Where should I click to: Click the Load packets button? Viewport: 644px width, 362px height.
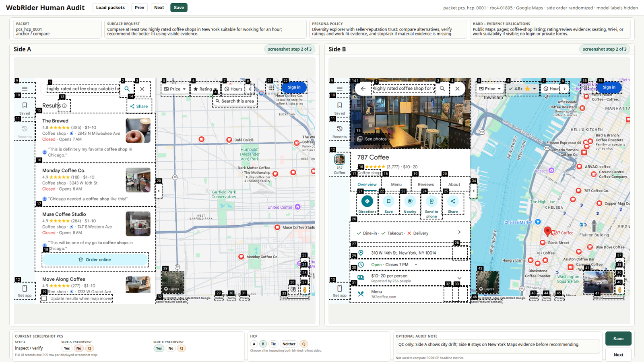[110, 8]
